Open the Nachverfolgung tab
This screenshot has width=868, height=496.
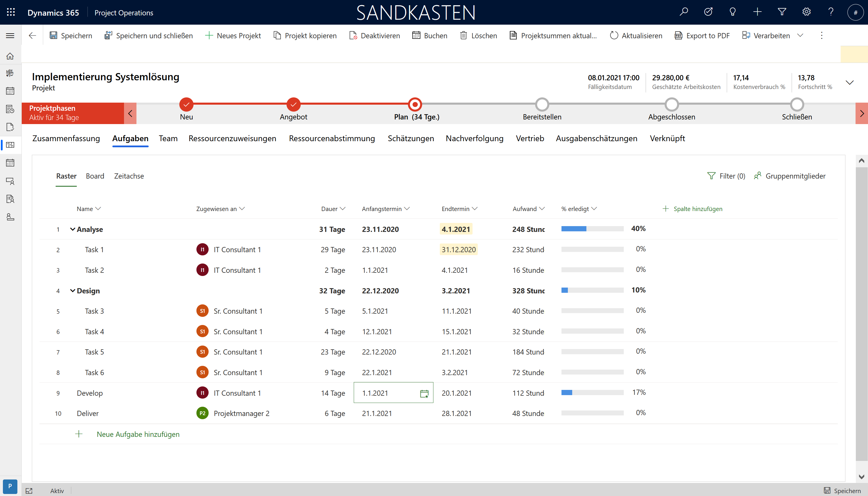(475, 138)
